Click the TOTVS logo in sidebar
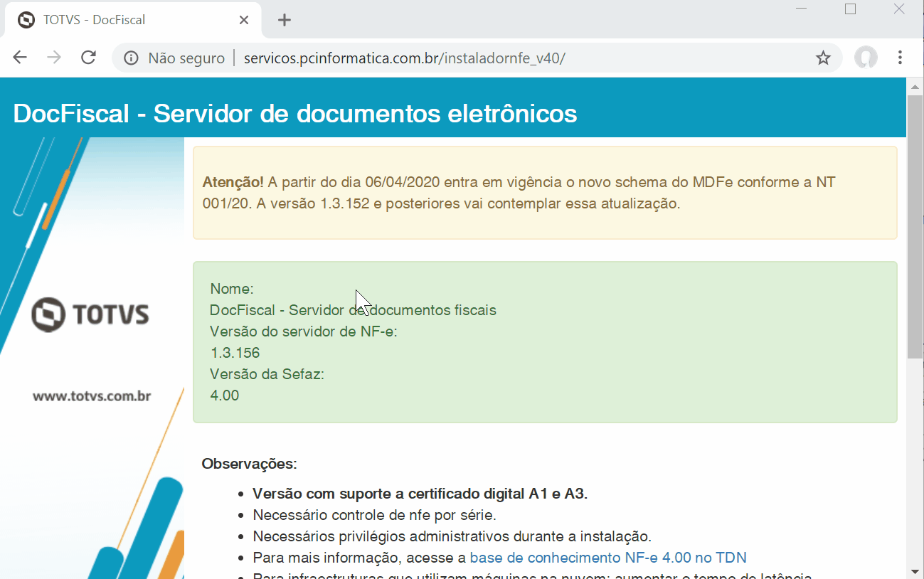This screenshot has height=579, width=924. coord(90,314)
